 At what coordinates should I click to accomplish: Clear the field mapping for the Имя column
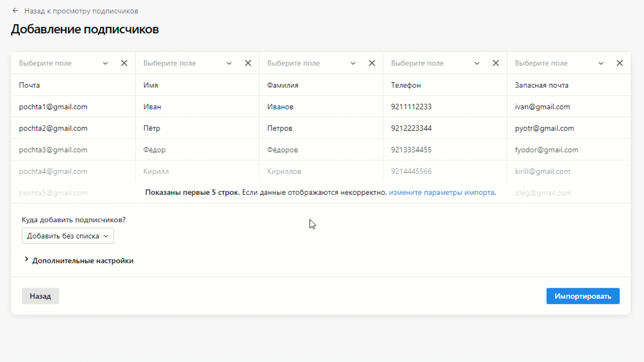pos(248,63)
